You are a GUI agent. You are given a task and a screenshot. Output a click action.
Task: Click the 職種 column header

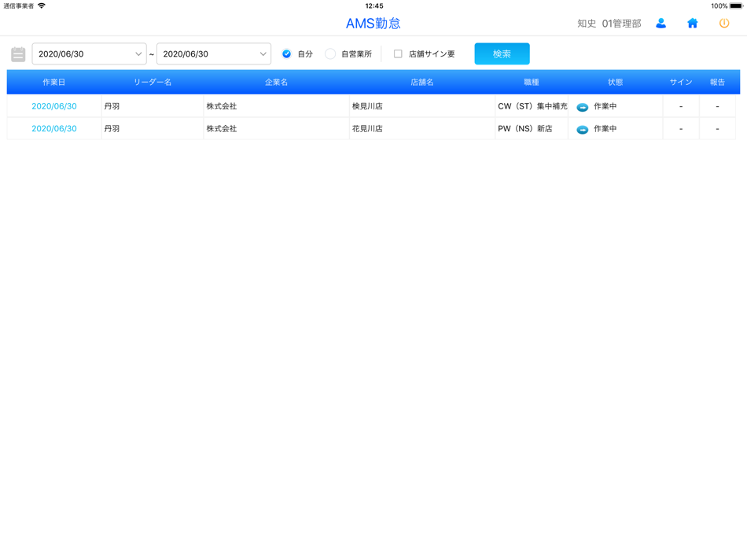[x=532, y=82]
